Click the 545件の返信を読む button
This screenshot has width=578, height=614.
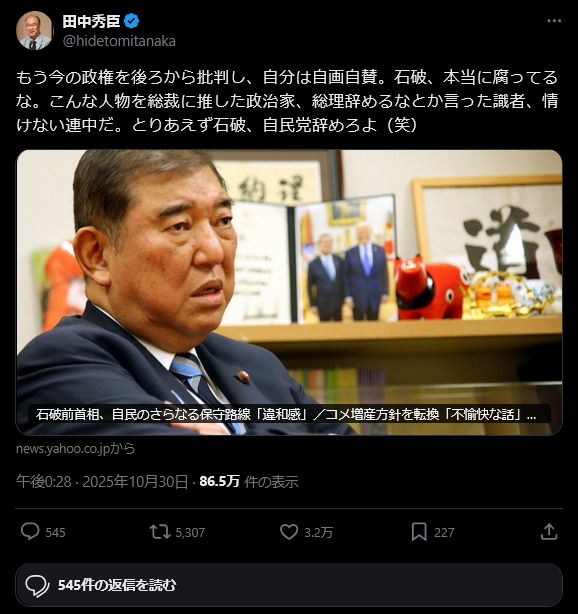[289, 585]
